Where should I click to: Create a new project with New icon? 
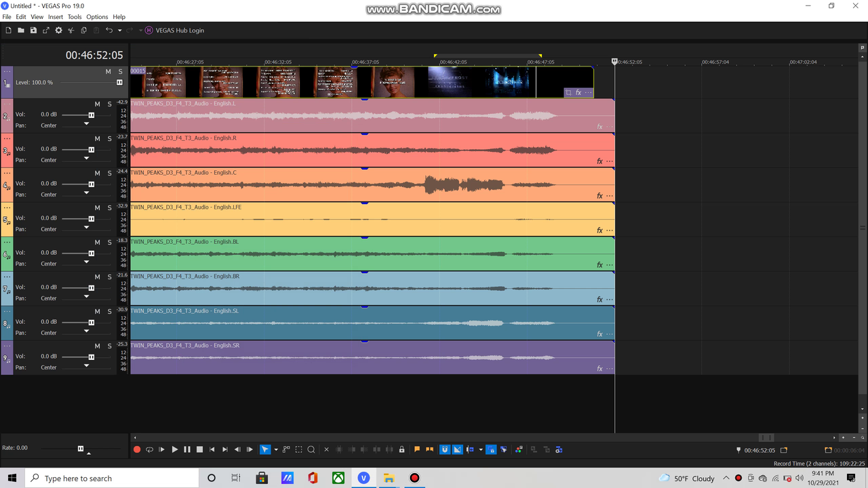[x=8, y=30]
